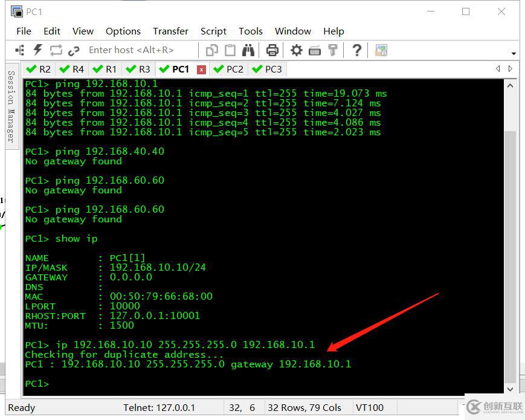Image resolution: width=525 pixels, height=420 pixels.
Task: Open the toolbar overflow dropdown arrow
Action: click(514, 54)
